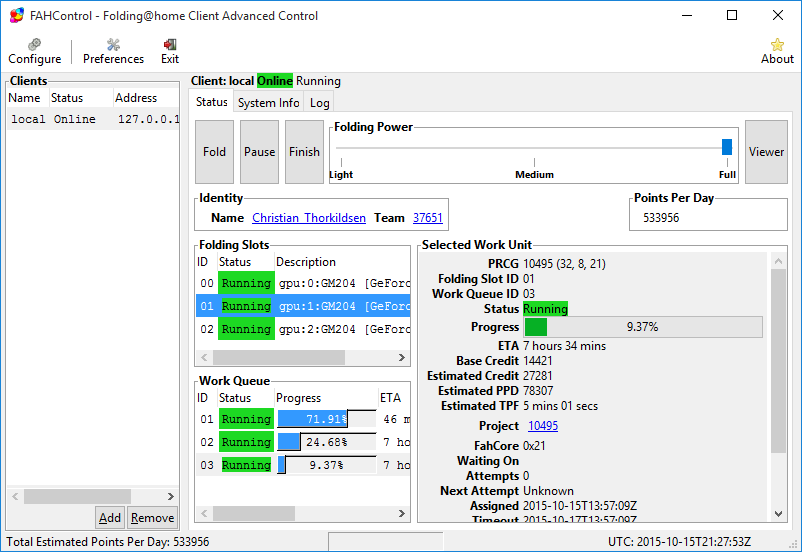This screenshot has height=552, width=804.
Task: Open the team 37651 link
Action: coord(428,218)
